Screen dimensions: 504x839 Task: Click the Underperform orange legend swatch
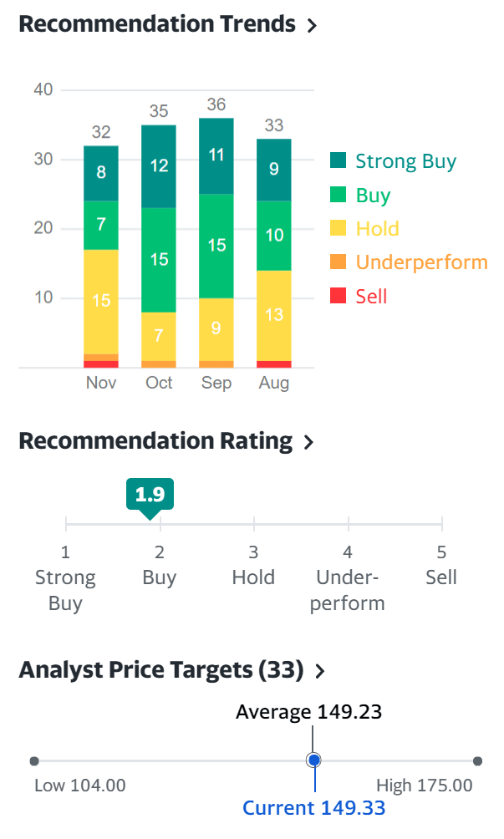pyautogui.click(x=338, y=262)
